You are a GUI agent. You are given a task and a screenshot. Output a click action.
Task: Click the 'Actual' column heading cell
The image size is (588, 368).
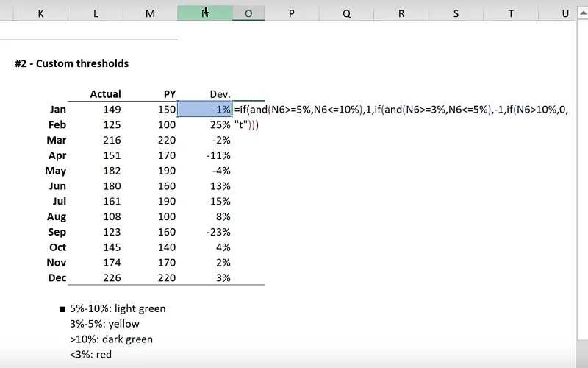[x=105, y=94]
